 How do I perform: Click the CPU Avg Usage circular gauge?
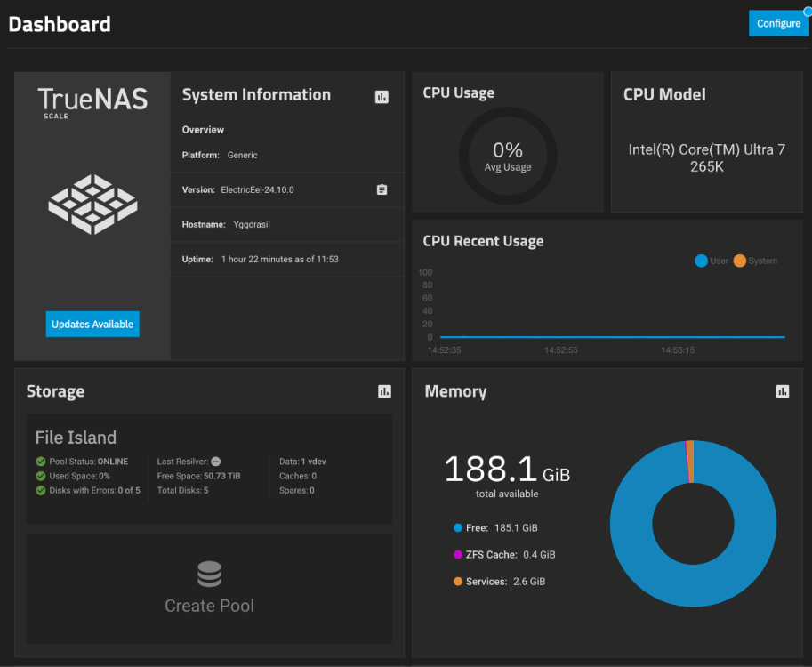click(508, 156)
